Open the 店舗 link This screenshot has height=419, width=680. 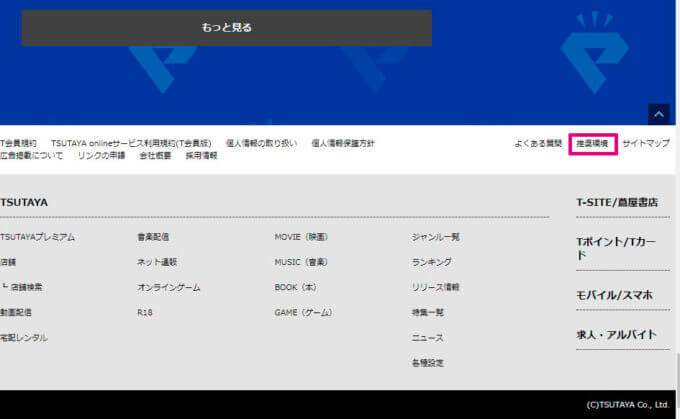(8, 262)
